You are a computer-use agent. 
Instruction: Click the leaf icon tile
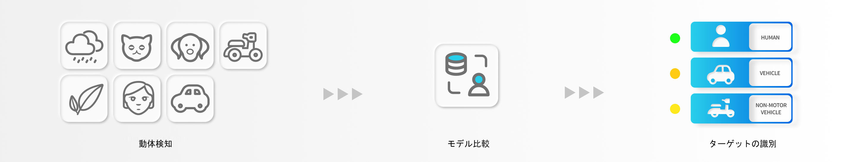point(84,99)
